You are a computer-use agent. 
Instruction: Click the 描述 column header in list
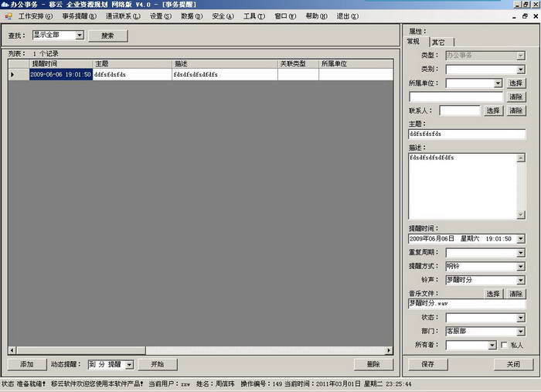point(225,64)
